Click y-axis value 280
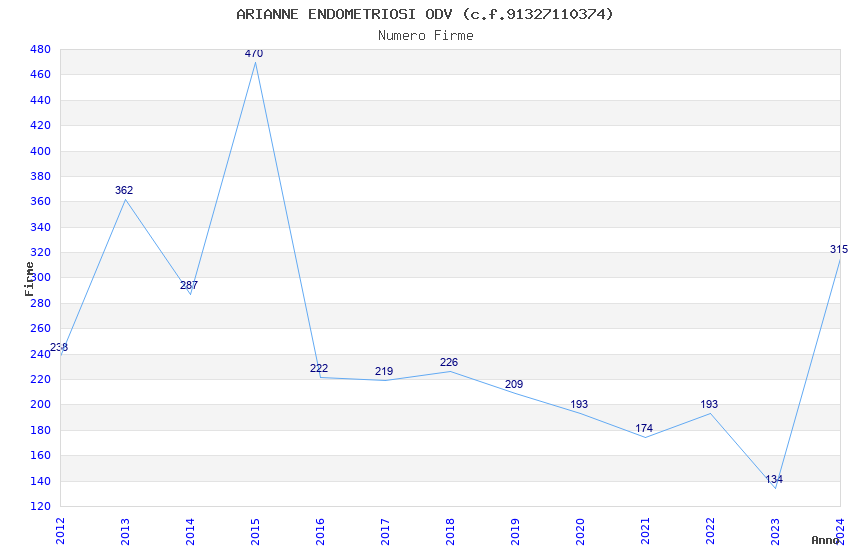 click(40, 303)
